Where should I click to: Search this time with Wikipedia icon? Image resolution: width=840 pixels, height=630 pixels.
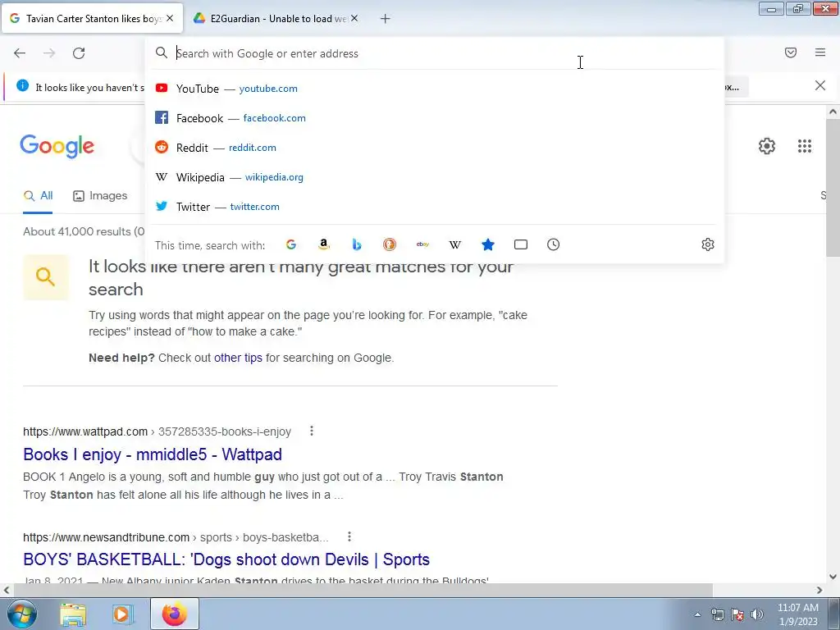click(454, 244)
